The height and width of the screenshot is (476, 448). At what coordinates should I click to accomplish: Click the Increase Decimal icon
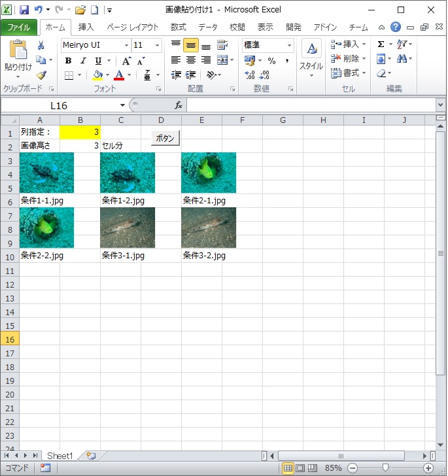click(x=250, y=75)
